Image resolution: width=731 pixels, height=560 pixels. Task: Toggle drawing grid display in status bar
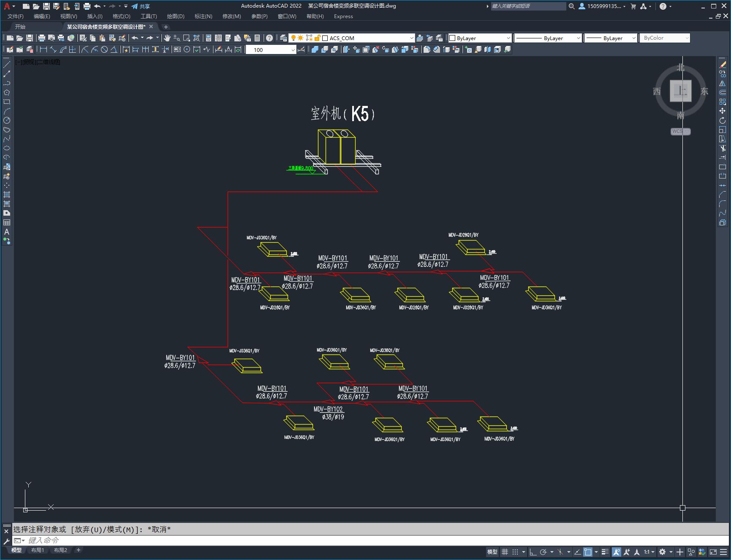(x=505, y=552)
